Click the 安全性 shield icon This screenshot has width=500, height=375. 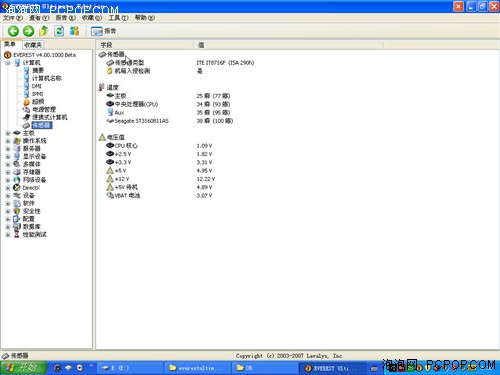pos(17,211)
